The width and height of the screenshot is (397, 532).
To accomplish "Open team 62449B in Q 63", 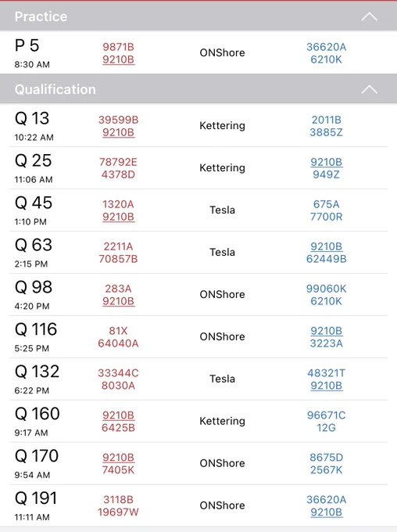I will (x=326, y=259).
